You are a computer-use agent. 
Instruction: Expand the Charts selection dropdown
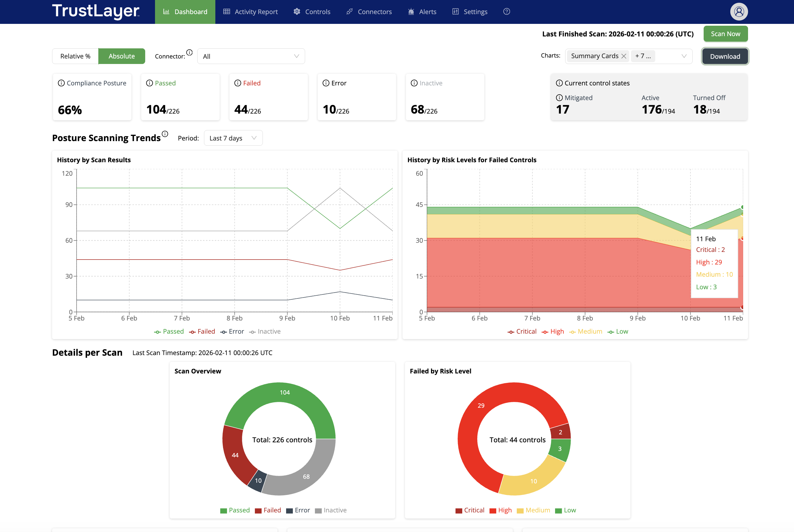(x=684, y=56)
